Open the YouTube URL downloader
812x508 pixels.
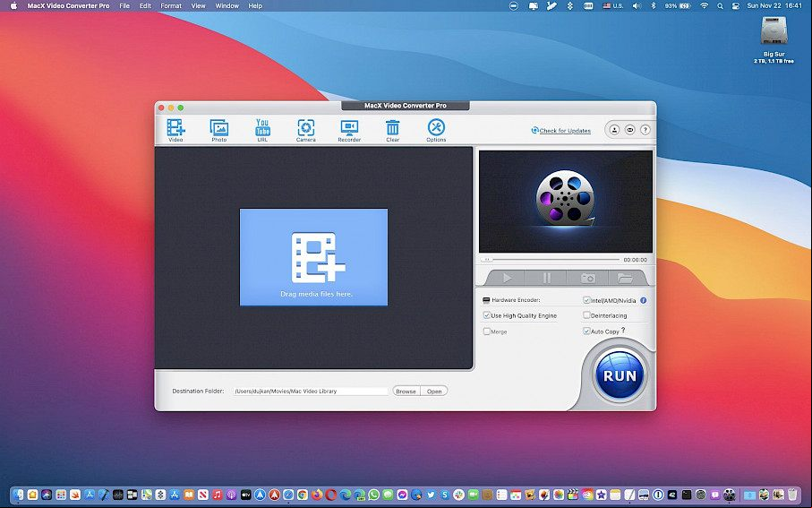click(262, 130)
